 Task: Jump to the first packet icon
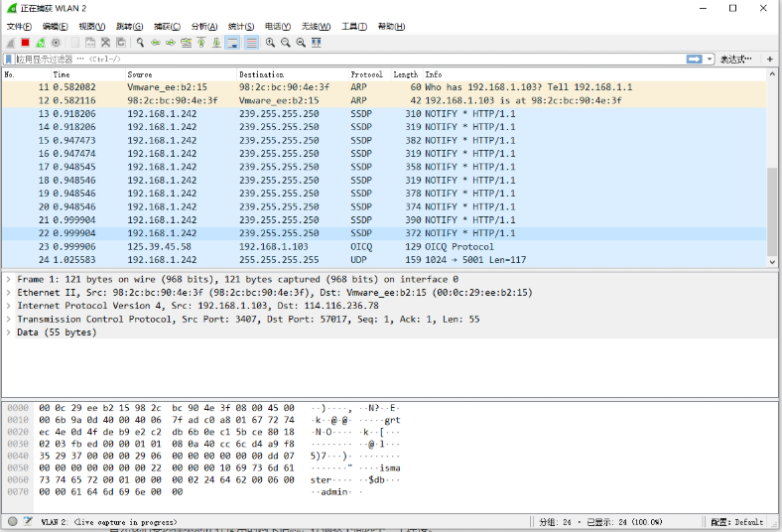[x=201, y=43]
